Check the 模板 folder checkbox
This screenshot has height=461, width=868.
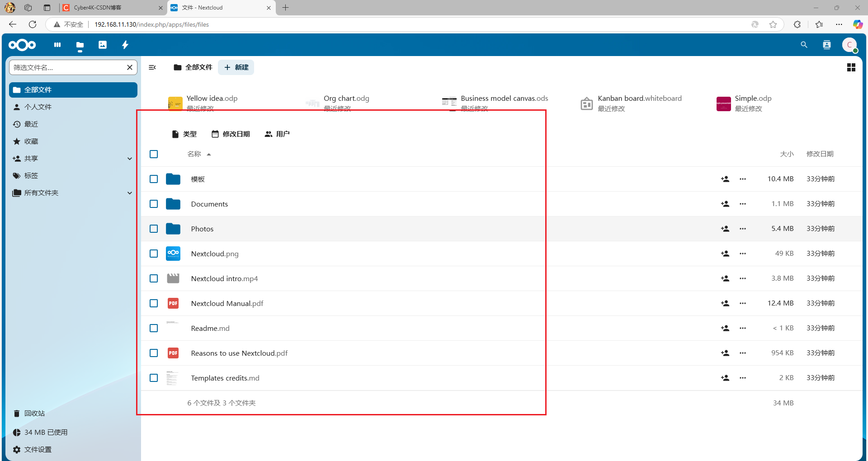coord(154,179)
